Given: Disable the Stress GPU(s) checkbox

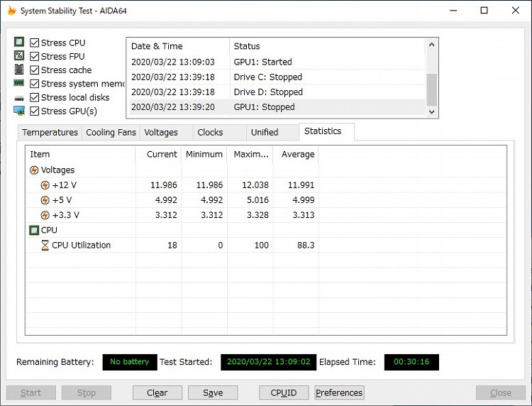Looking at the screenshot, I should pyautogui.click(x=35, y=111).
